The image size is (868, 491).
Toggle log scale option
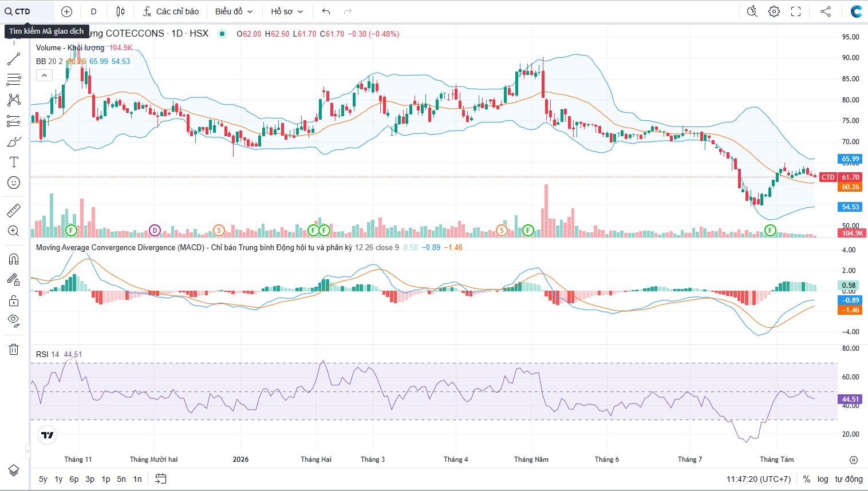coord(823,479)
